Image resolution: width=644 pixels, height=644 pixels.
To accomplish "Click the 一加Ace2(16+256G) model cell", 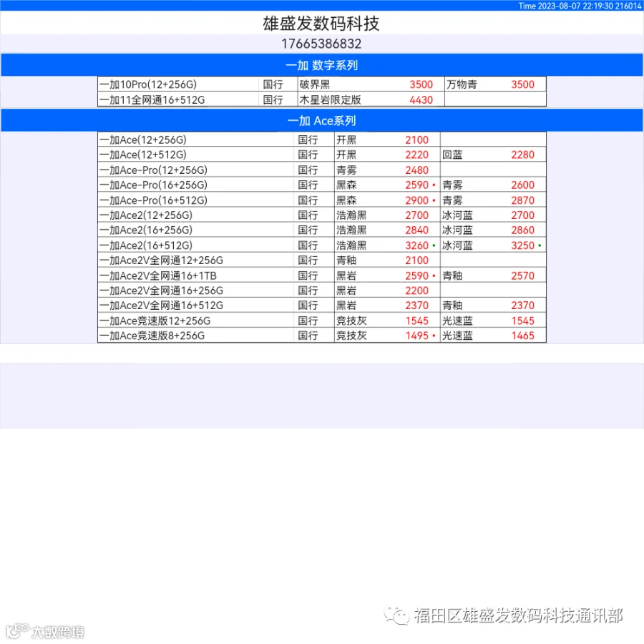I will (x=195, y=230).
